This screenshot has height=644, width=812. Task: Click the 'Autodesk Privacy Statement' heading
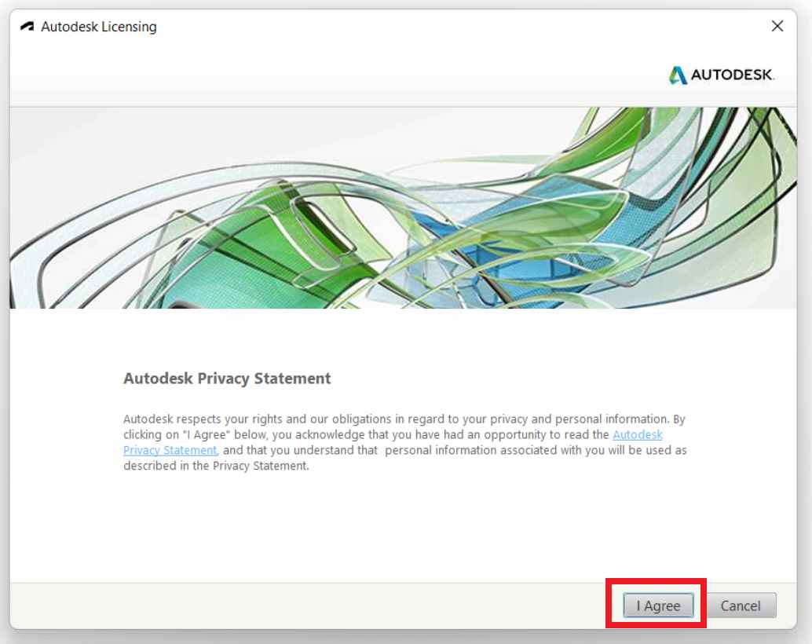[227, 379]
